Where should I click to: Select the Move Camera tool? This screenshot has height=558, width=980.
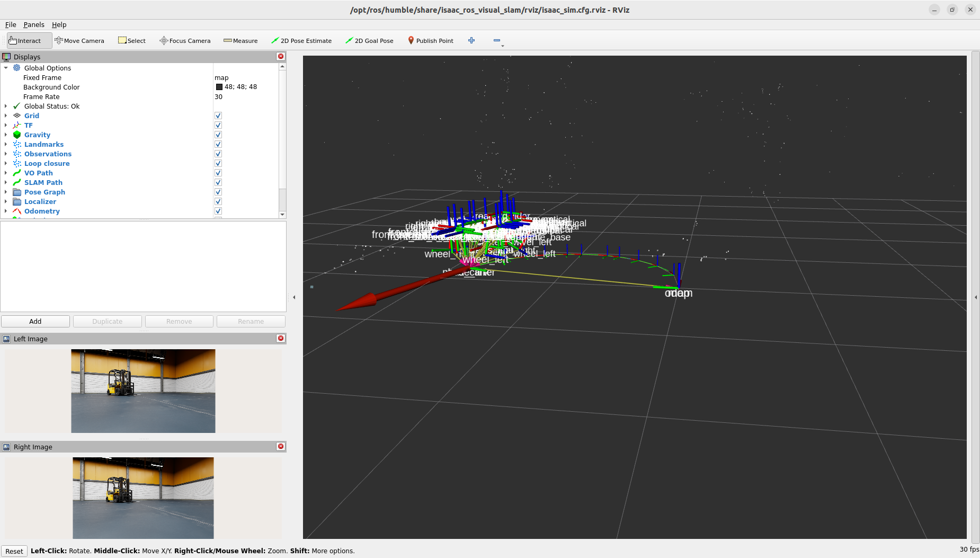coord(79,41)
